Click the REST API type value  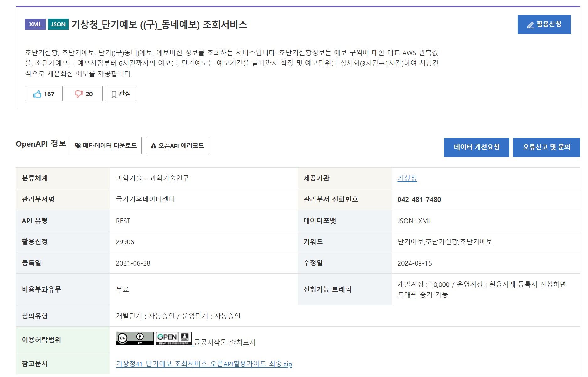[123, 221]
